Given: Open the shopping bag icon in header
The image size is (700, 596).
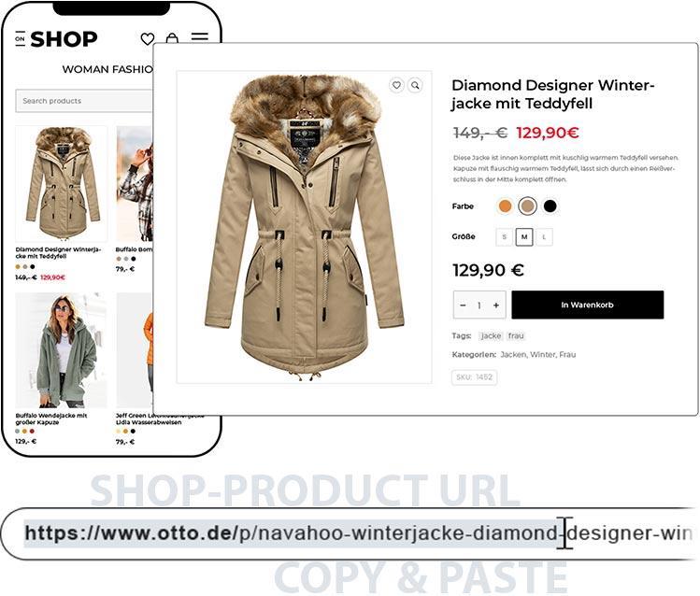Looking at the screenshot, I should 172,38.
